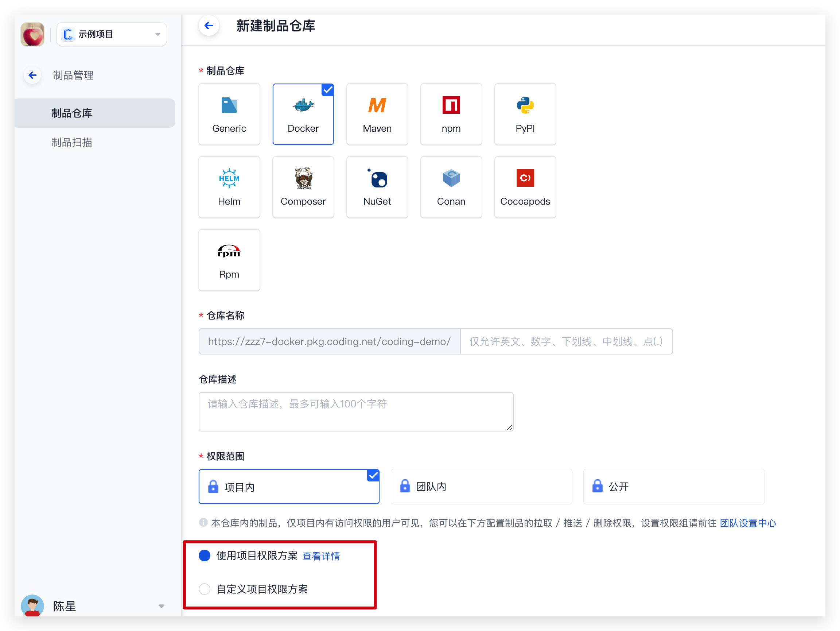The height and width of the screenshot is (631, 840).
Task: Click the 陈星 user name
Action: click(x=65, y=606)
